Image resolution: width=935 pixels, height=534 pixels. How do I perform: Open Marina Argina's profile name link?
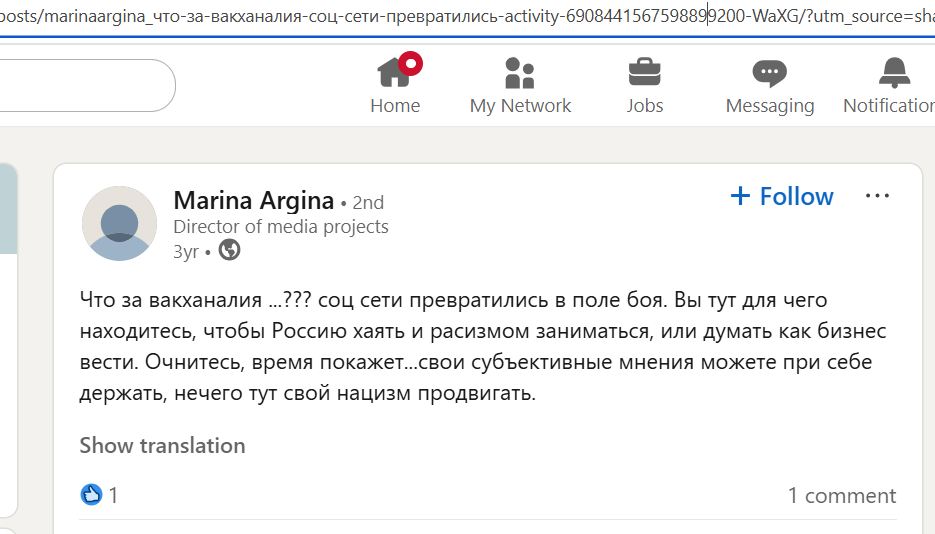[x=254, y=200]
